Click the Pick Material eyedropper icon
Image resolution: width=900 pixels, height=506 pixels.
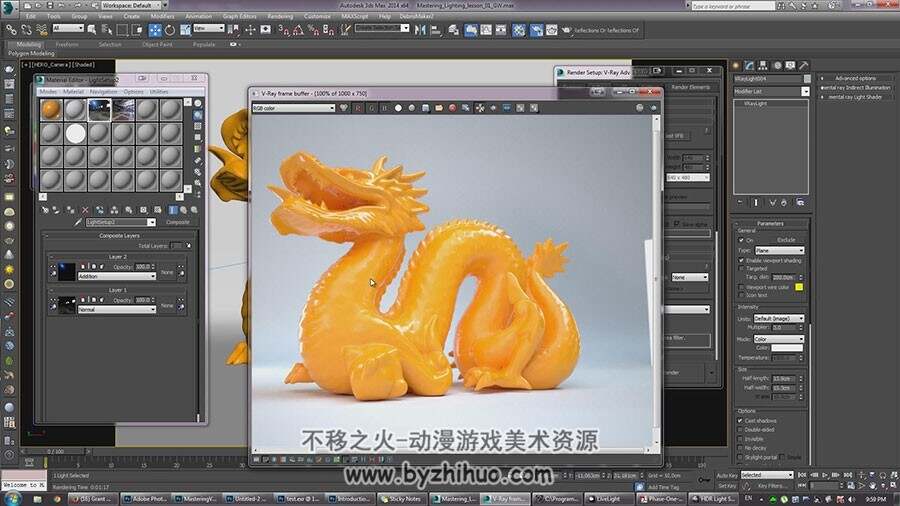(78, 222)
